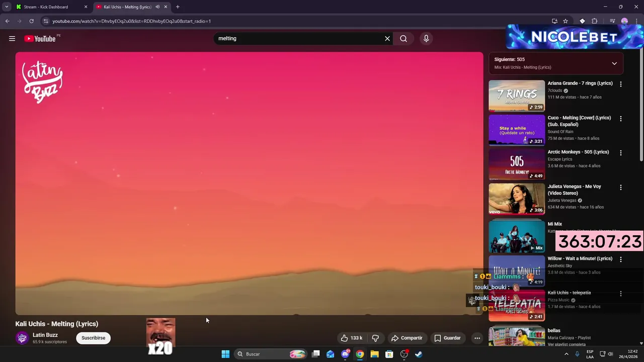Open the Chrome extensions puzzle icon
644x362 pixels.
(x=595, y=21)
